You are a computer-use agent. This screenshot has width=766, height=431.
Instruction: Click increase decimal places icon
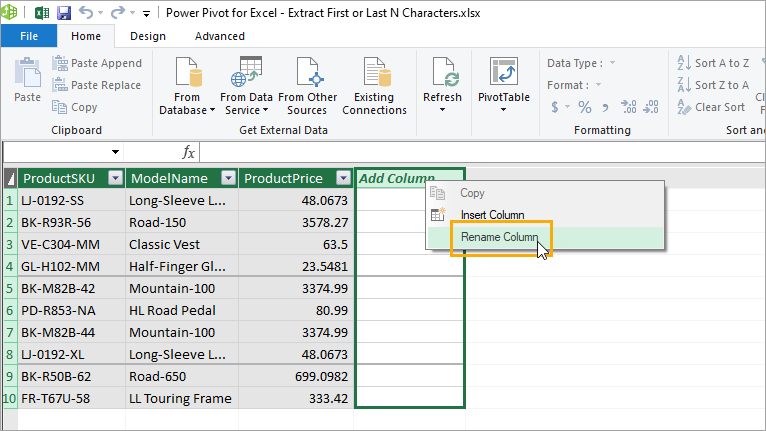[628, 107]
